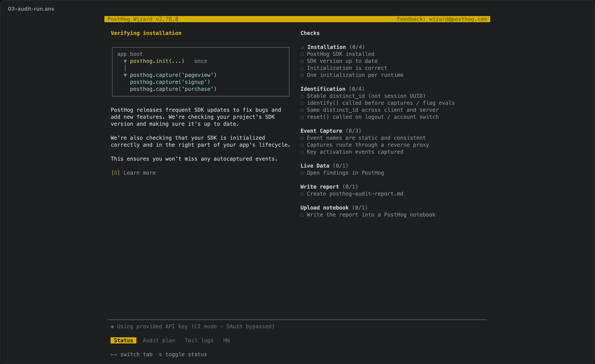This screenshot has height=364, width=595.
Task: Click 'Stable distinct_id (not session UUID)' text
Action: pos(366,96)
